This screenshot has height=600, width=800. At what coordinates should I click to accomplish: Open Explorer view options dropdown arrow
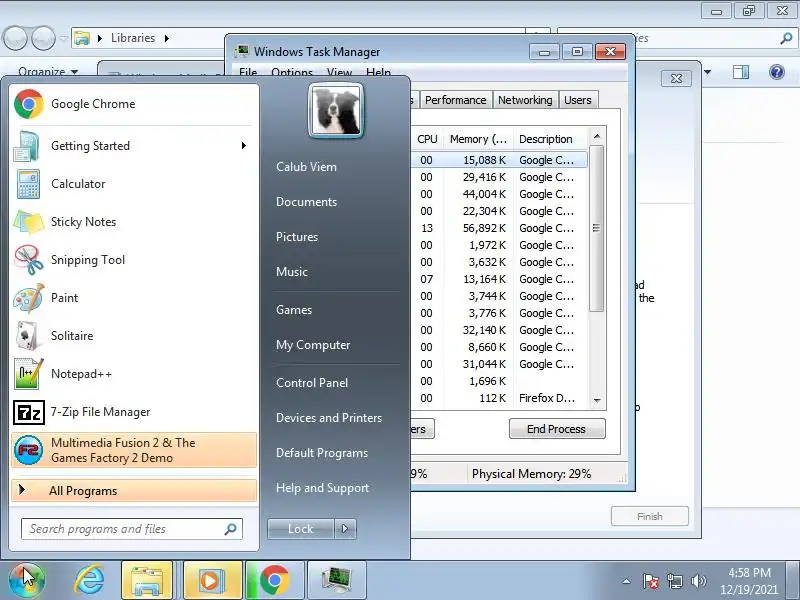coord(708,72)
